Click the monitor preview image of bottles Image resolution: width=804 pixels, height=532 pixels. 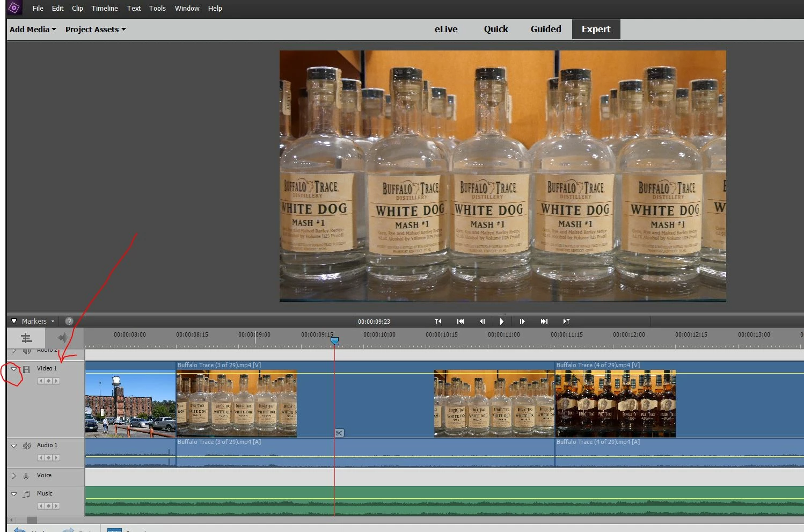point(502,176)
